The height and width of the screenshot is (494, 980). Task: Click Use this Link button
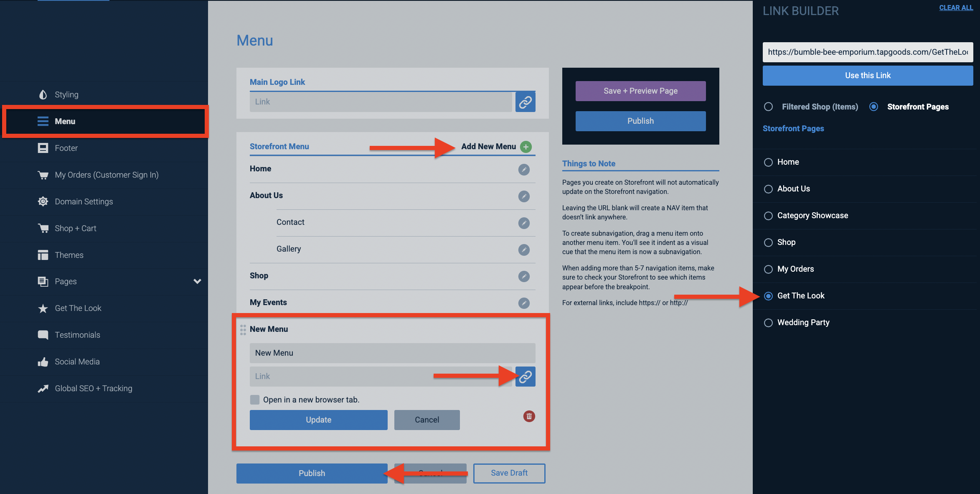(868, 76)
